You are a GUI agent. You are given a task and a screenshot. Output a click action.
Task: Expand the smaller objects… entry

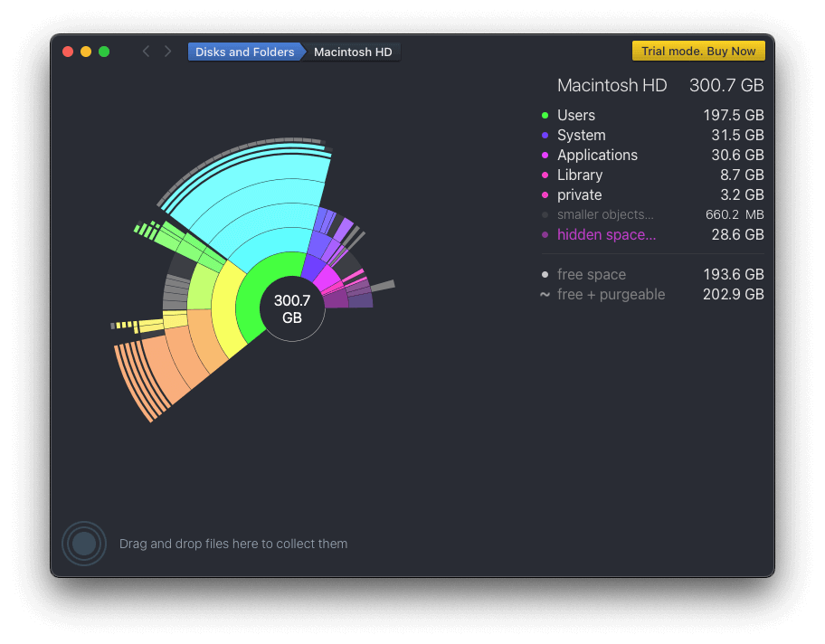coord(605,214)
